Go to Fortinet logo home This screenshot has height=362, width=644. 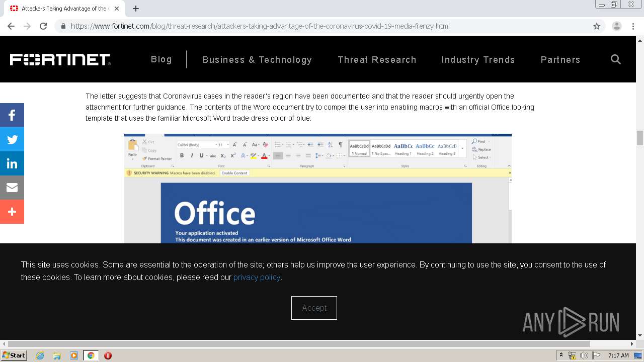click(x=60, y=59)
